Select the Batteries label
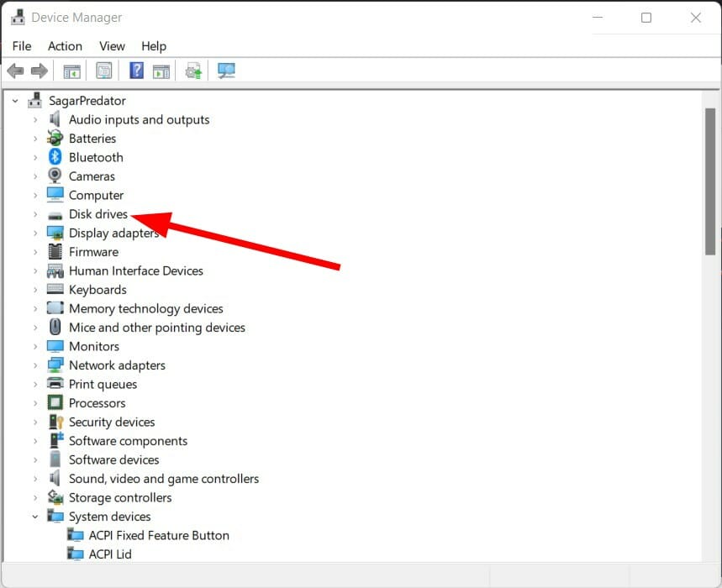Screen dimensions: 722x588 [x=92, y=139]
